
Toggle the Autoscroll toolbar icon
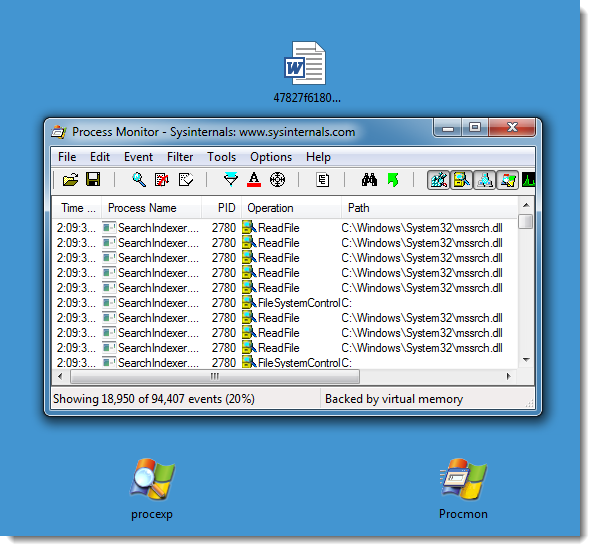click(x=162, y=179)
